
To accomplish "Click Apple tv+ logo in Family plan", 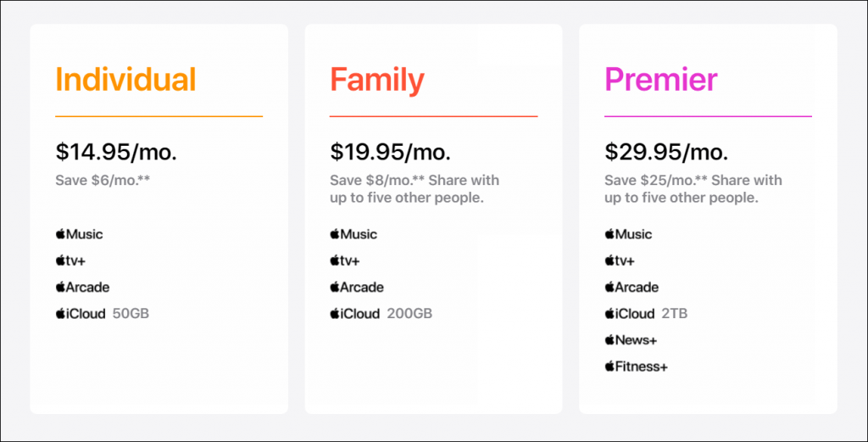I will 345,260.
